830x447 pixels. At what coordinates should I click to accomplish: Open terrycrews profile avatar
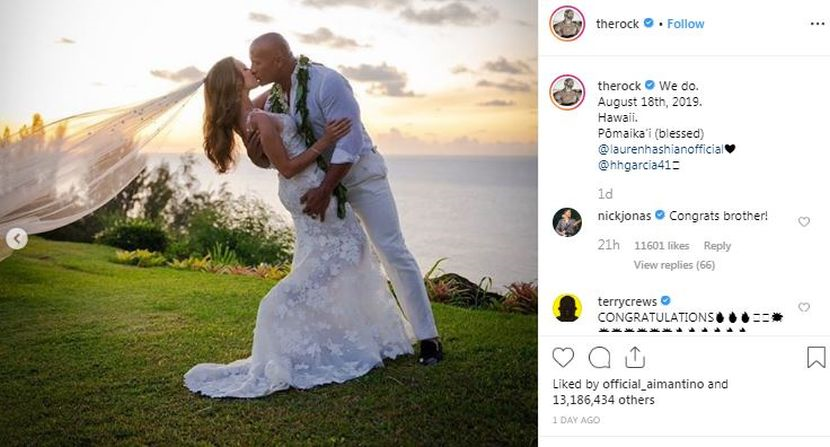(567, 308)
